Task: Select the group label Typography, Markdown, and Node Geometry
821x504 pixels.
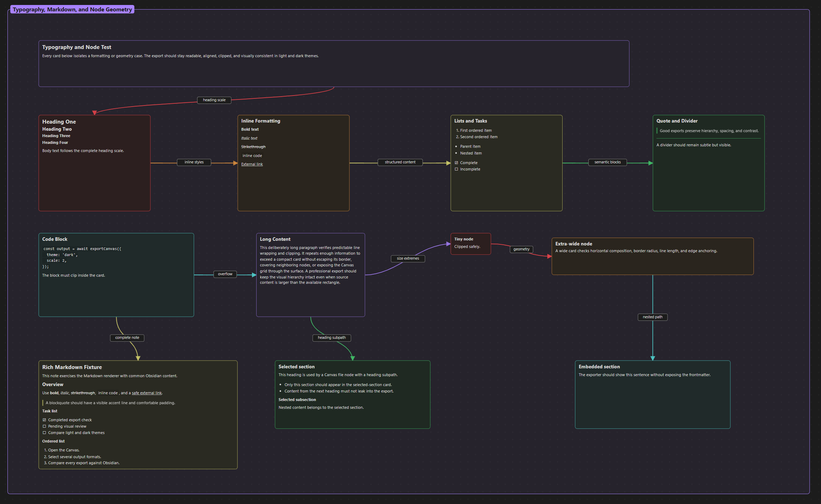Action: pos(72,10)
